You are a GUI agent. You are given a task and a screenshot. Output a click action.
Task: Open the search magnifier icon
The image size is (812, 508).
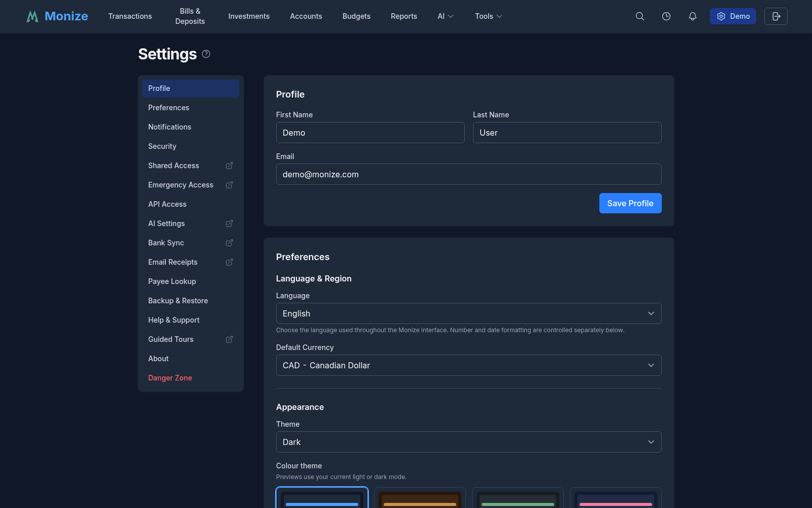coord(640,16)
